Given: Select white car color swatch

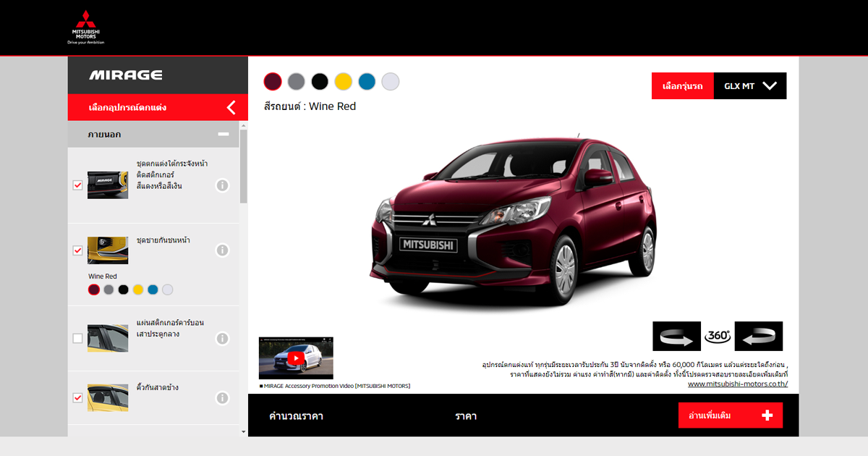Looking at the screenshot, I should [x=391, y=82].
